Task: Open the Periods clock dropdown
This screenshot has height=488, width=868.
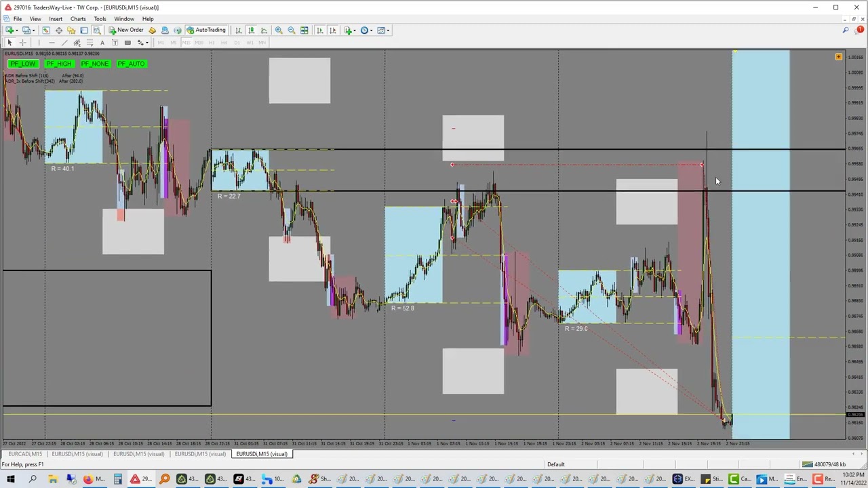Action: 366,30
